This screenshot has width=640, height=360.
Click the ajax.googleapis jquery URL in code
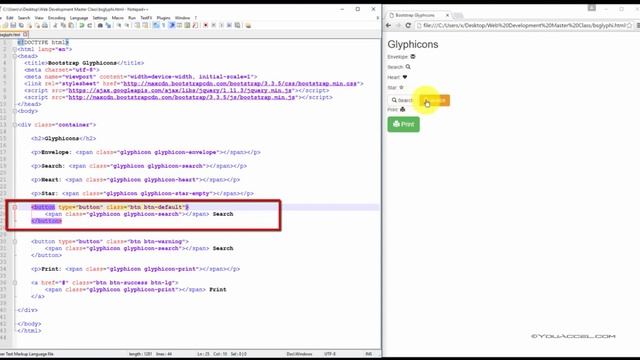pos(181,91)
